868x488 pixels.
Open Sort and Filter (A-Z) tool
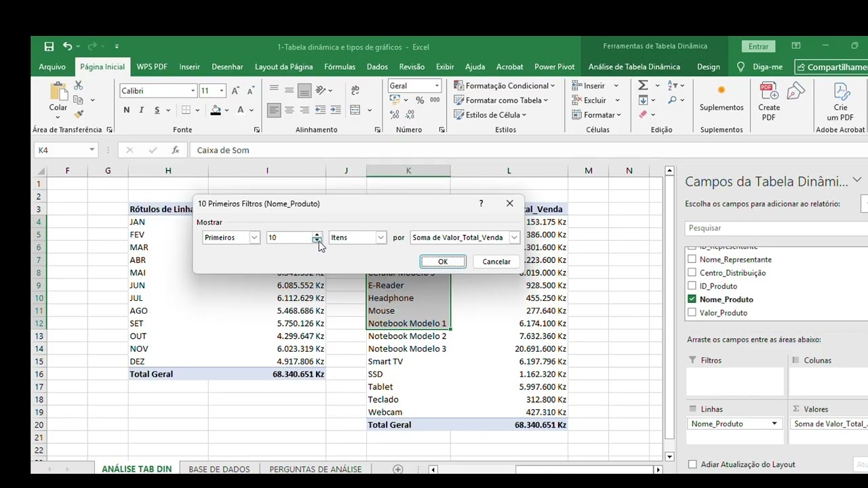click(x=673, y=85)
